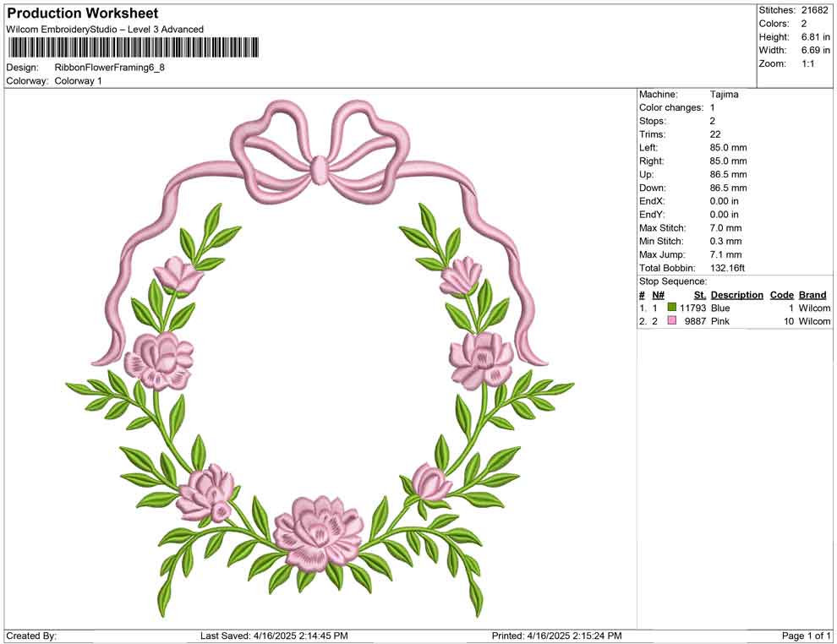
Task: Click 'Pink' description in stop sequence
Action: (x=720, y=321)
